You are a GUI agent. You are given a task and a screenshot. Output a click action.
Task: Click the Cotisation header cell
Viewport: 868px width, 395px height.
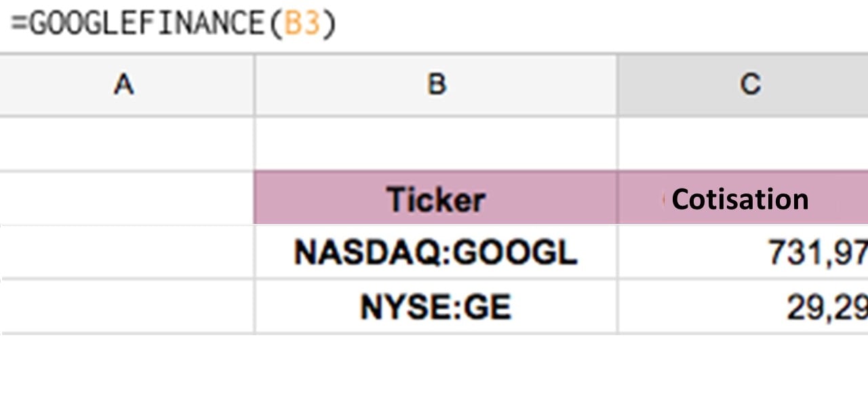[x=739, y=198]
